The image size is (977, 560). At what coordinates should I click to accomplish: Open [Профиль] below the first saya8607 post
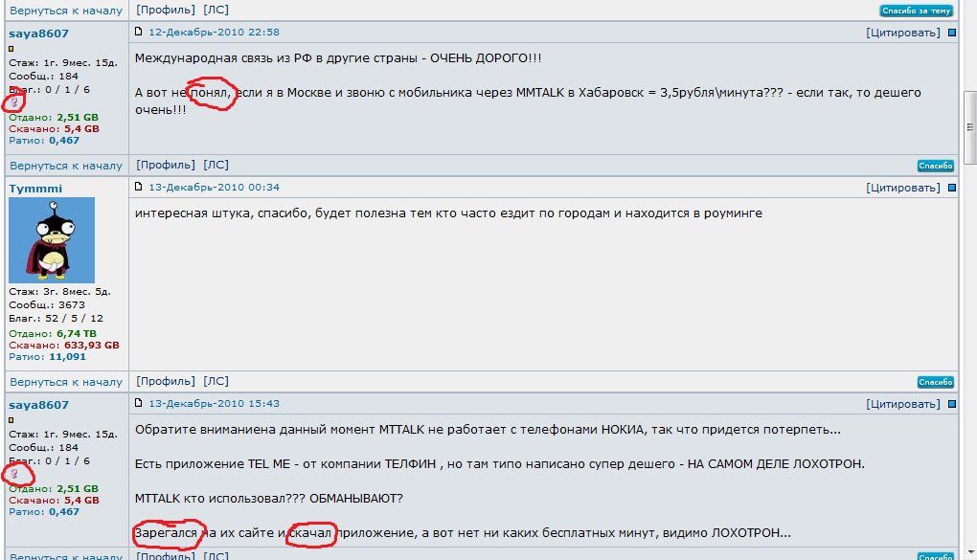point(166,165)
